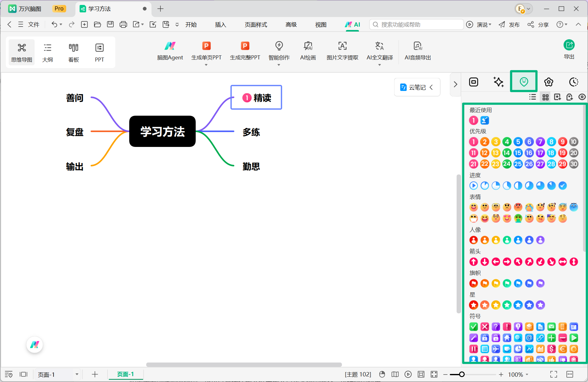Switch marker panel to list view
The height and width of the screenshot is (382, 588).
click(x=533, y=97)
